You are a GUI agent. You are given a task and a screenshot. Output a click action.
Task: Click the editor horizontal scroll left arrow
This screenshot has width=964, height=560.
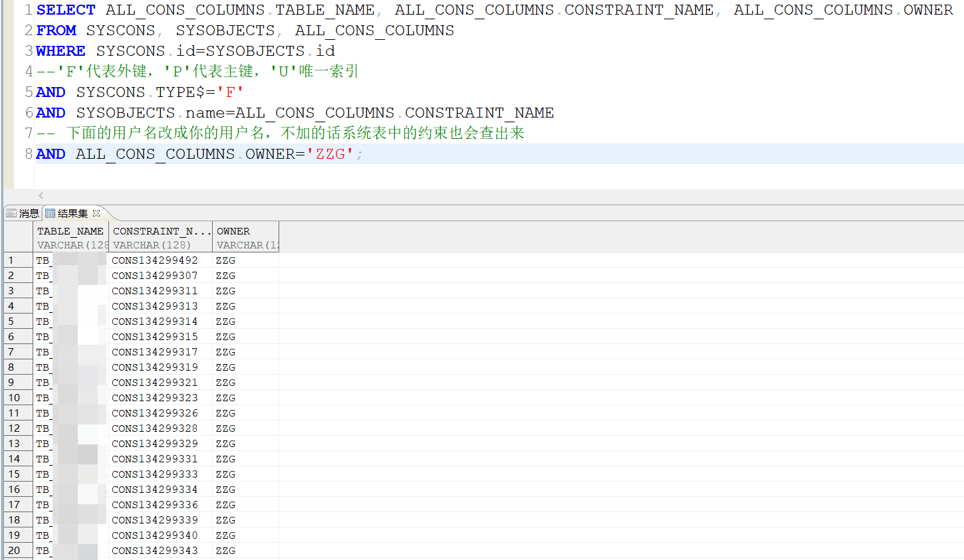(41, 195)
